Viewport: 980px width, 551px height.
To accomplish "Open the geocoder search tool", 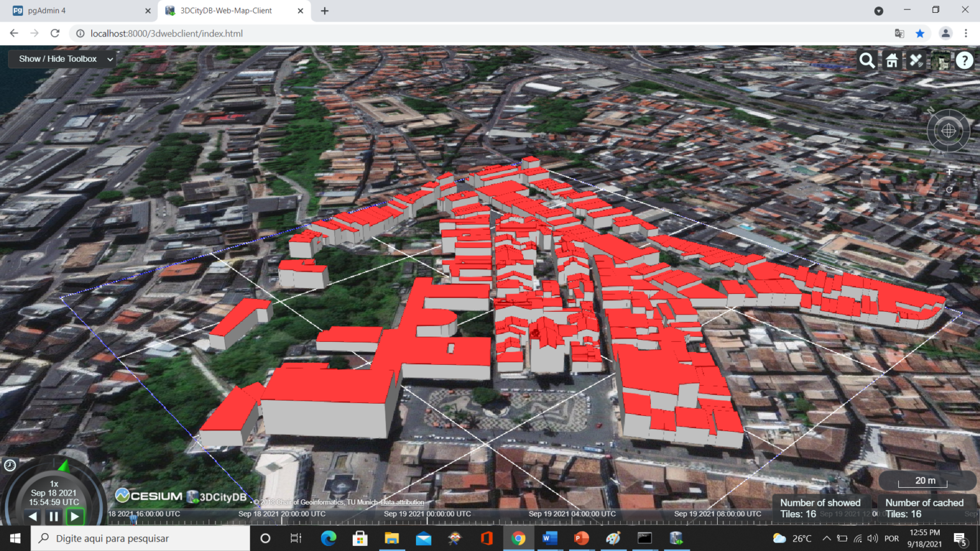I will (867, 61).
